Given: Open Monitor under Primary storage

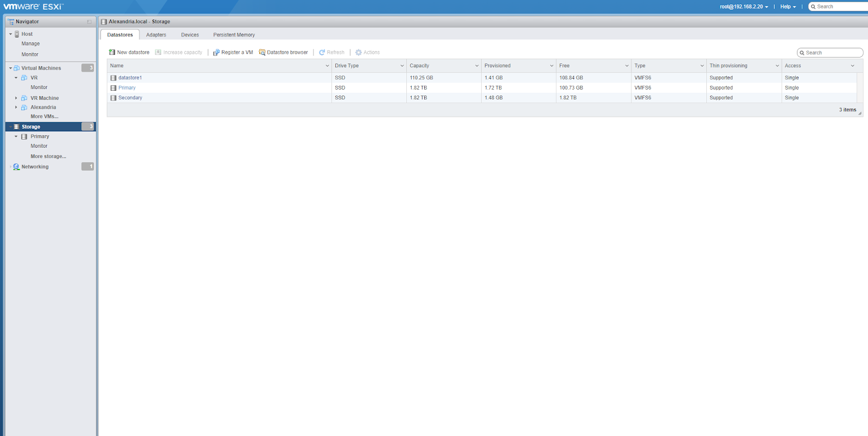Looking at the screenshot, I should (x=39, y=146).
